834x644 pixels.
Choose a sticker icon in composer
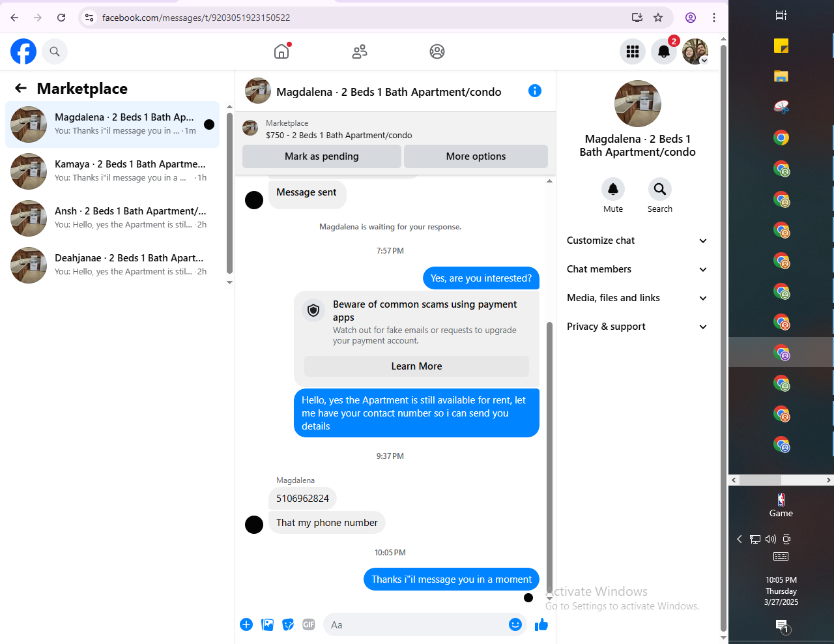pyautogui.click(x=288, y=624)
